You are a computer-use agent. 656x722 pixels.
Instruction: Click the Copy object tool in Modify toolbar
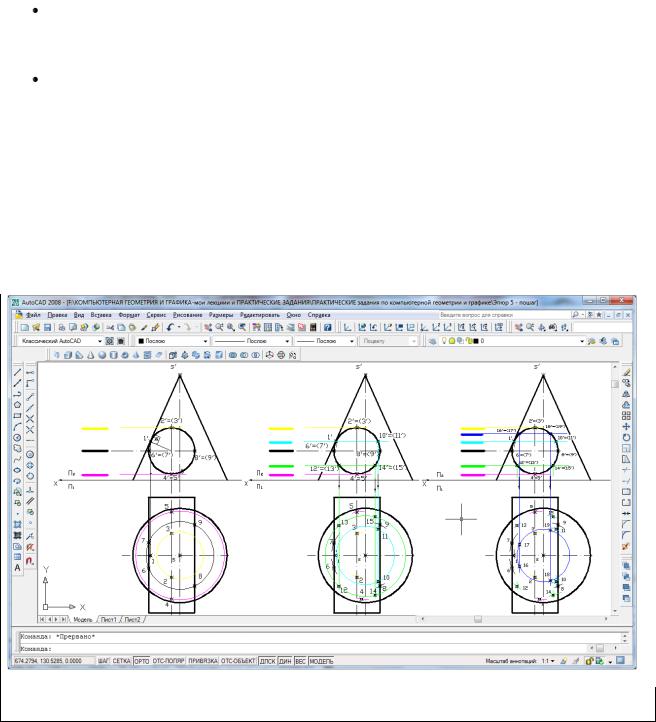(x=626, y=383)
